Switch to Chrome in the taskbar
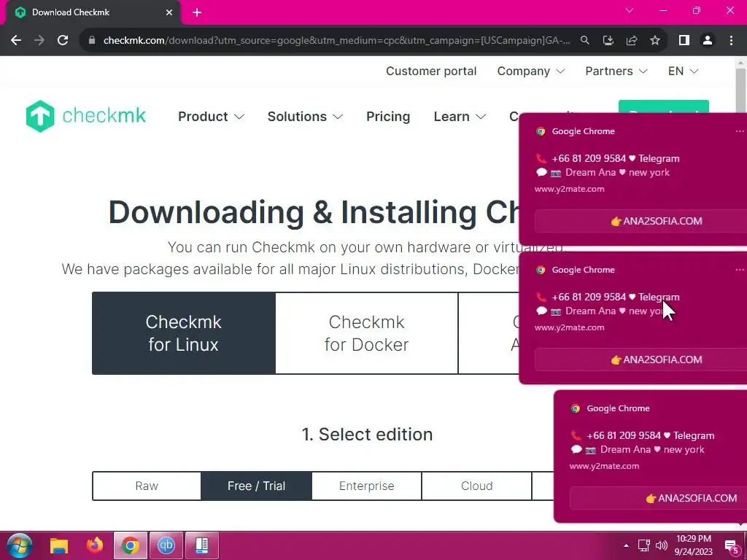The height and width of the screenshot is (560, 747). point(130,545)
